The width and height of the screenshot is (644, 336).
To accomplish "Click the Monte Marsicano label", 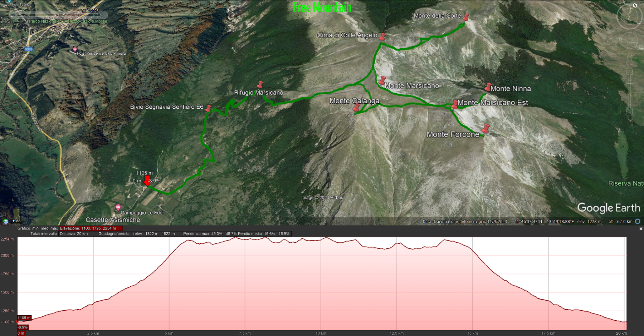I will pyautogui.click(x=412, y=86).
